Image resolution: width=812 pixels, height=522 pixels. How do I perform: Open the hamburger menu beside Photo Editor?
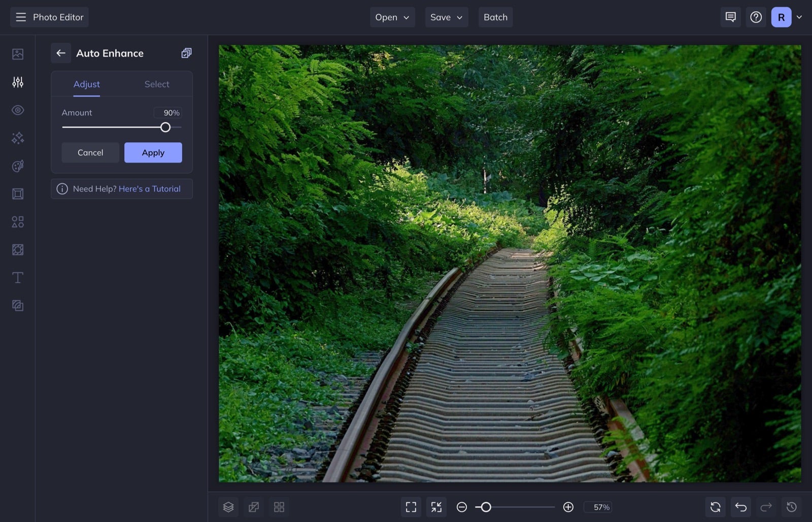tap(20, 17)
